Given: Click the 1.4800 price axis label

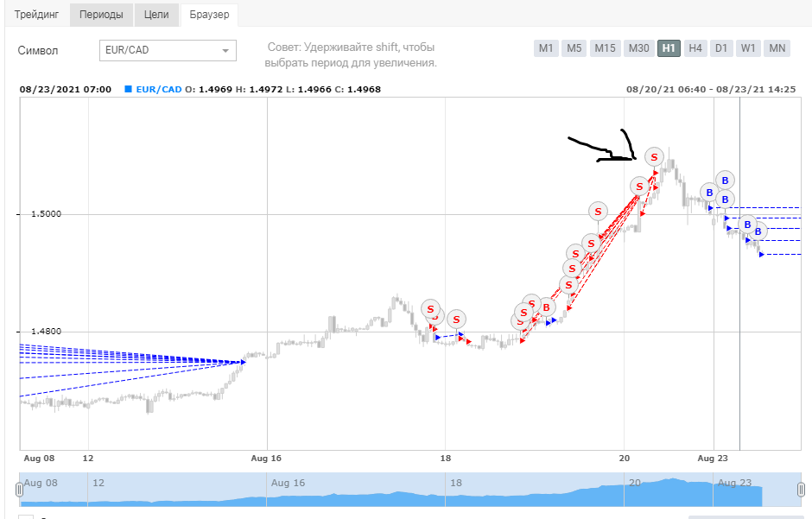Looking at the screenshot, I should [x=46, y=331].
